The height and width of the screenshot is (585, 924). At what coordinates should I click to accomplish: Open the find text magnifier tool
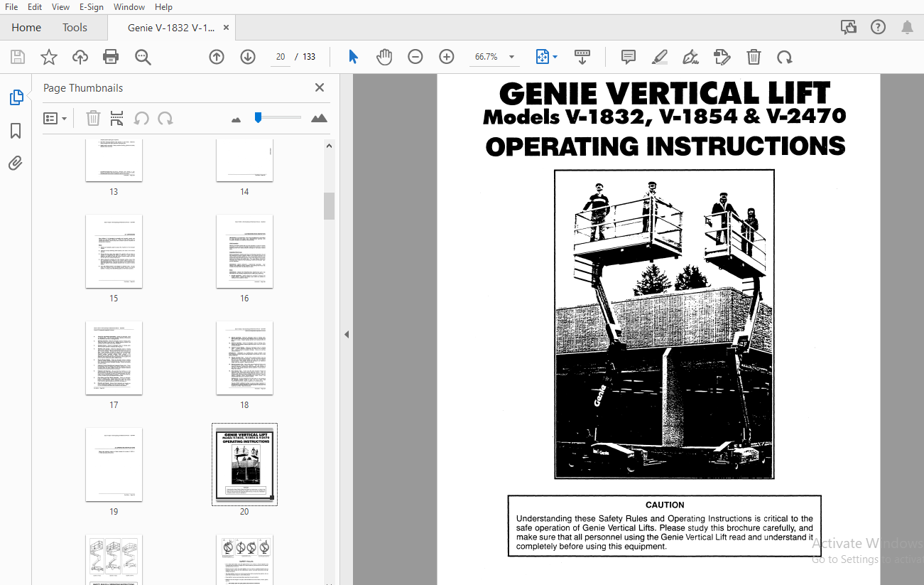tap(143, 57)
